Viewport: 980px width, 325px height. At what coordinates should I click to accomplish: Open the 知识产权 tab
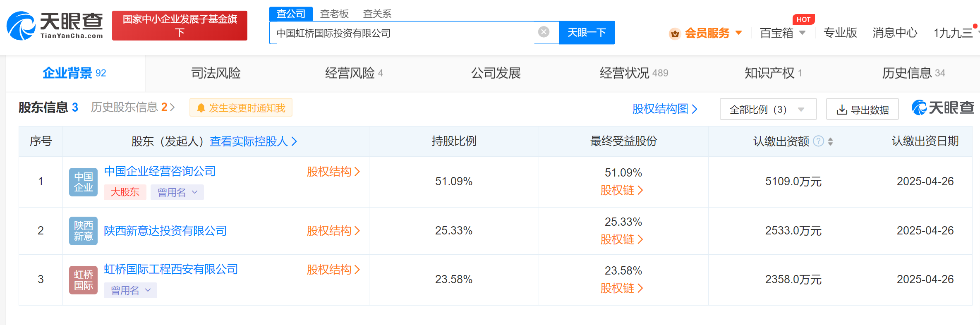(773, 73)
